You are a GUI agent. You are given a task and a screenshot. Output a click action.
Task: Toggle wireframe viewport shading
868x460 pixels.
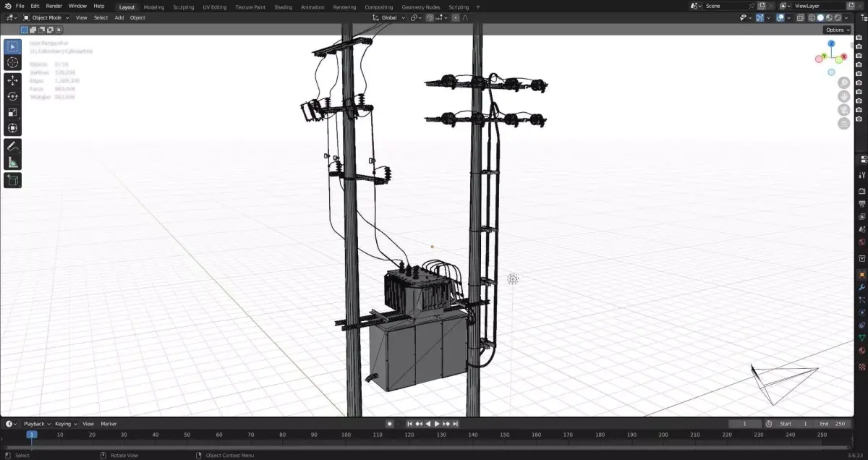(812, 17)
